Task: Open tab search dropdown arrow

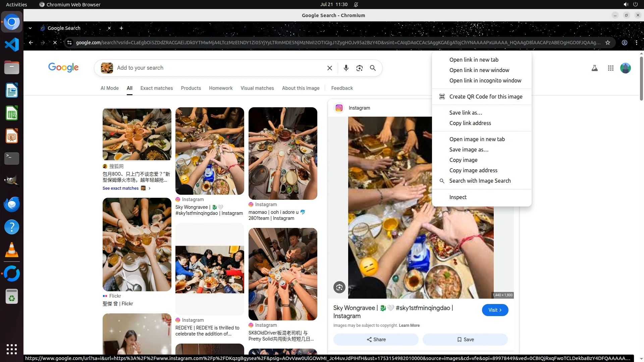Action: 30,28
